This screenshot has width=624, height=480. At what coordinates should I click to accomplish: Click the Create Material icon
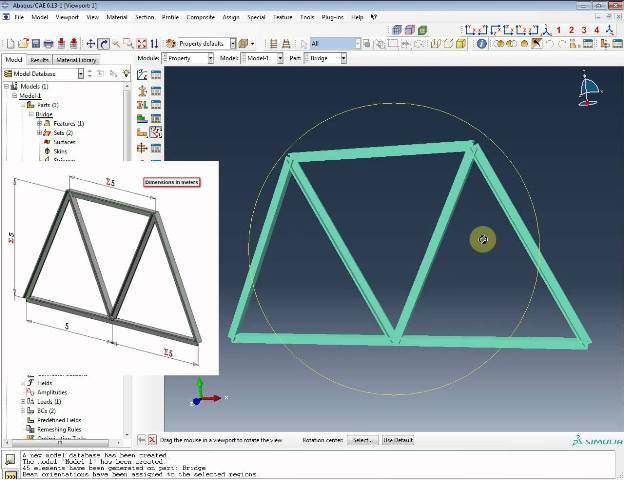tap(142, 73)
